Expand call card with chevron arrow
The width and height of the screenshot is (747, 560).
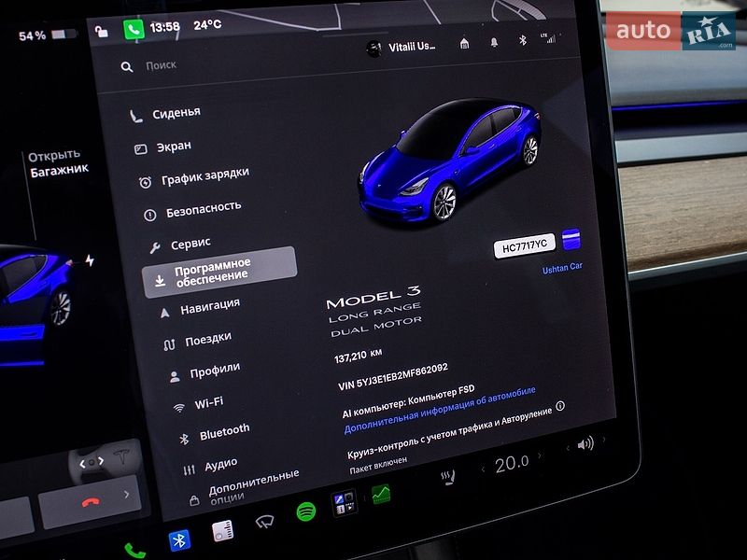[127, 495]
